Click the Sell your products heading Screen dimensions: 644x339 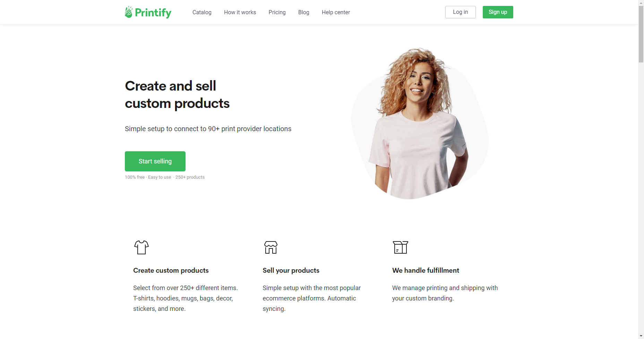tap(291, 270)
